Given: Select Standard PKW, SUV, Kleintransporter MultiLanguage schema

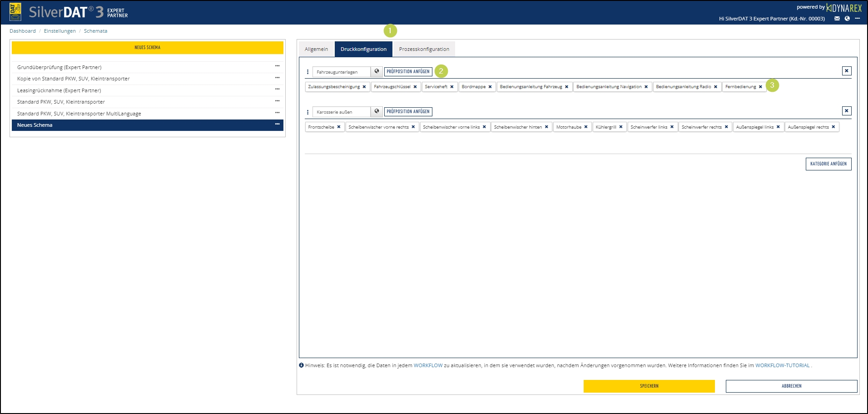Looking at the screenshot, I should pos(79,114).
